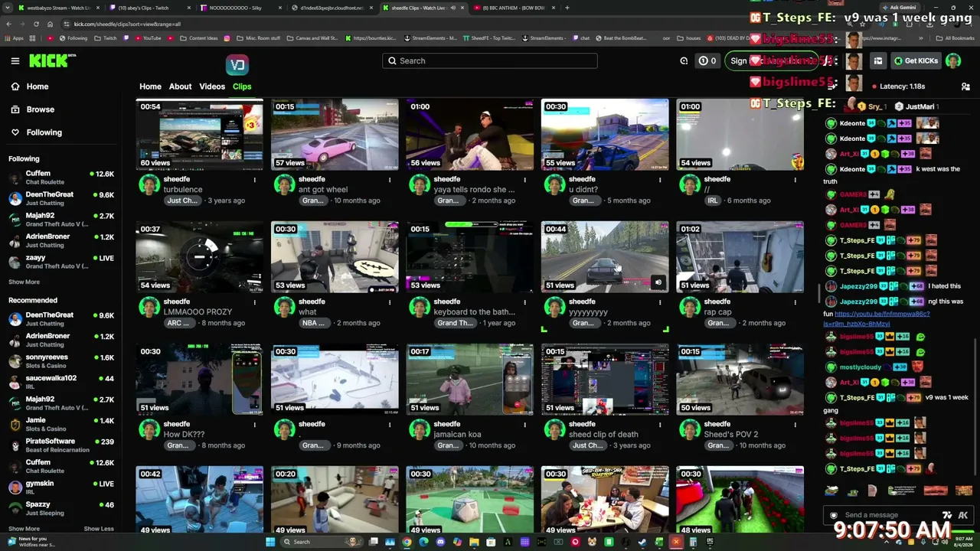Open more options for turbulence clip
980x551 pixels.
[x=254, y=180]
